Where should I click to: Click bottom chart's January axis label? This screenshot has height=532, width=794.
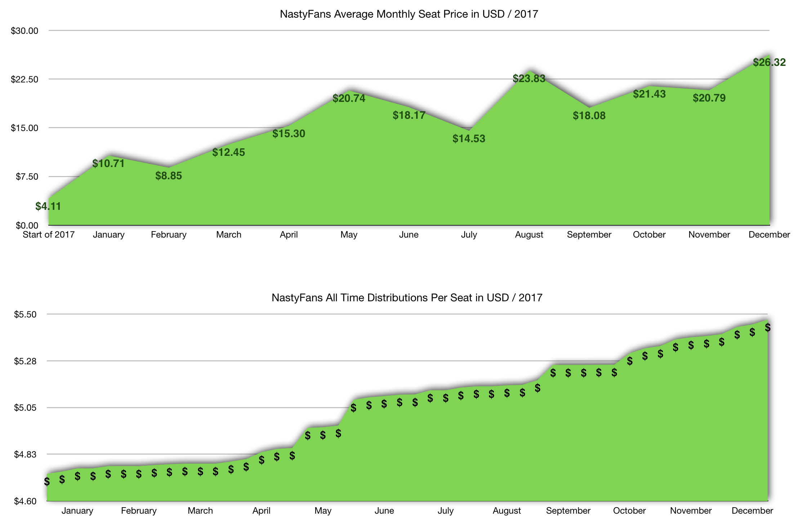pyautogui.click(x=77, y=511)
